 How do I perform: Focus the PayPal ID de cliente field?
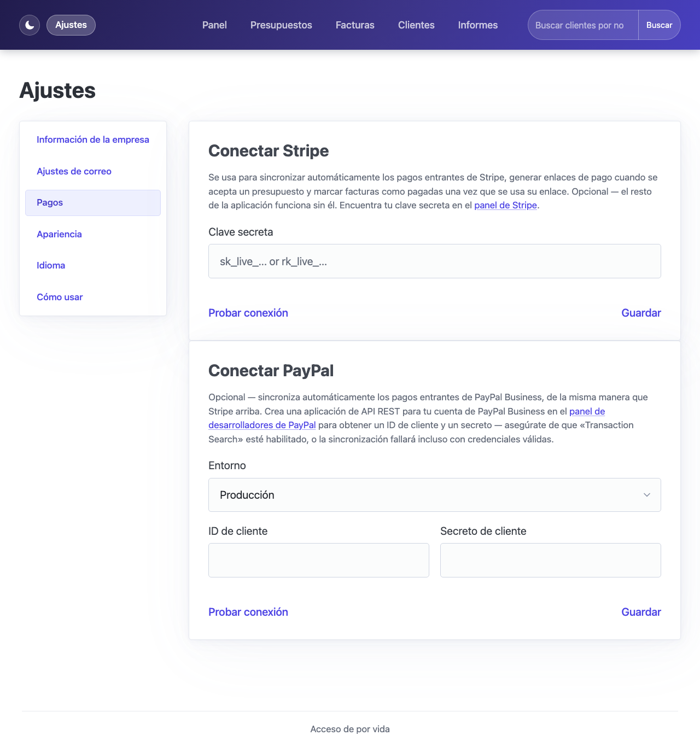(x=319, y=560)
